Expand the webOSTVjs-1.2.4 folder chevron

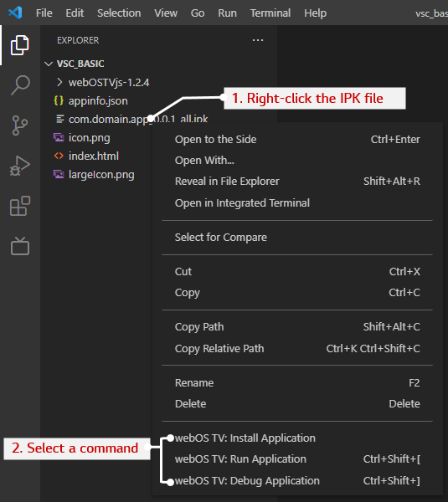(x=59, y=82)
